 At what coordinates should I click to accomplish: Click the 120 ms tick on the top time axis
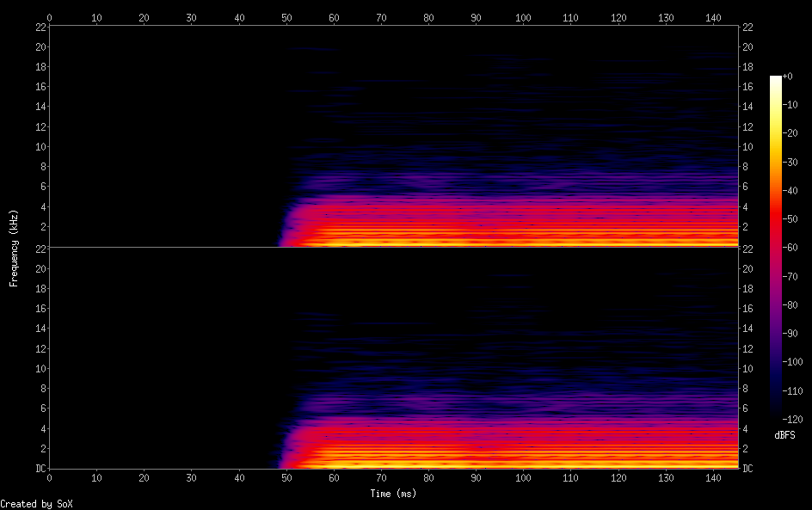618,16
